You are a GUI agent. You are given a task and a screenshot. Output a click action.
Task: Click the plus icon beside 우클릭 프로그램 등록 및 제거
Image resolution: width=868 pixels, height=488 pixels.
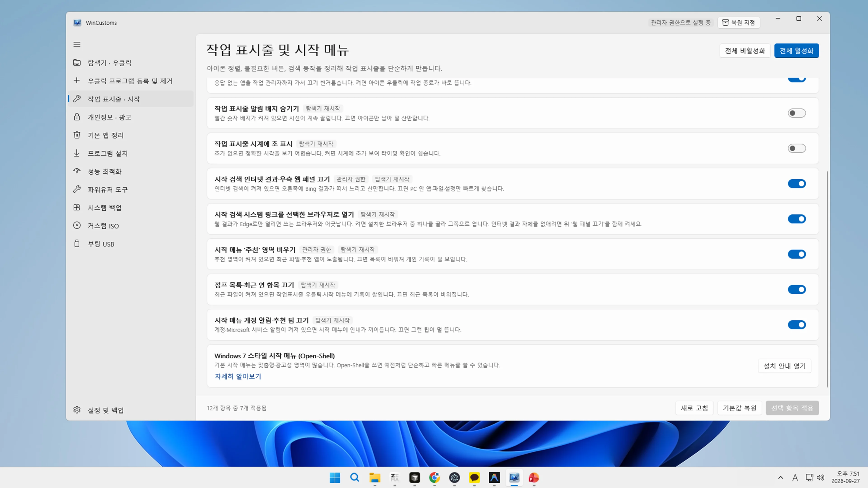click(x=77, y=80)
